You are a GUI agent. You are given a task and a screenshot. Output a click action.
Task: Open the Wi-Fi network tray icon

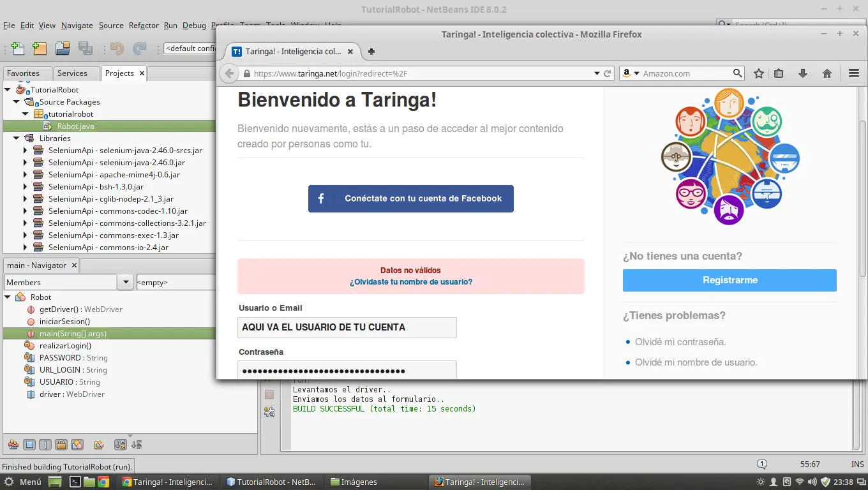(x=800, y=482)
